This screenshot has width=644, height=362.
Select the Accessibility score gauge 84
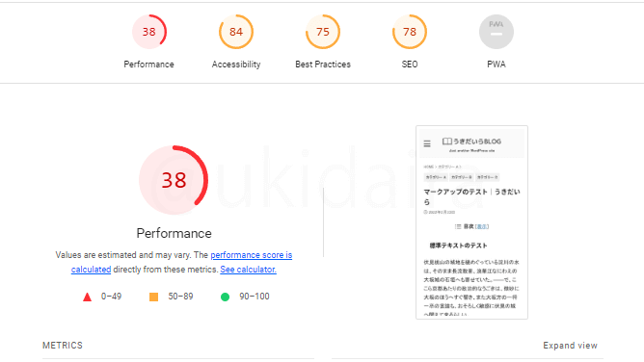[x=236, y=32]
